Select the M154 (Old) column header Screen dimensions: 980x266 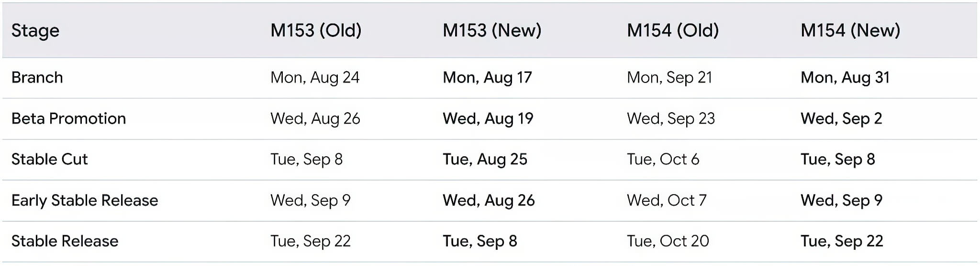(673, 31)
